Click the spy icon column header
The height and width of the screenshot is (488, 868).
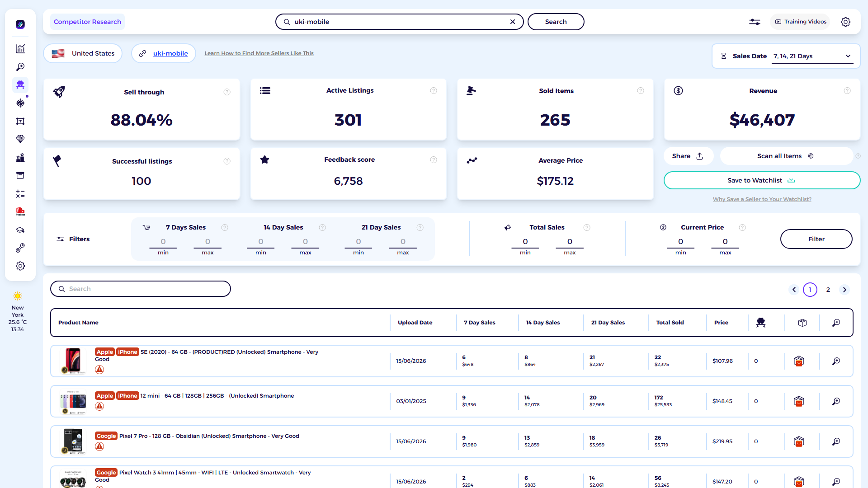(x=761, y=323)
